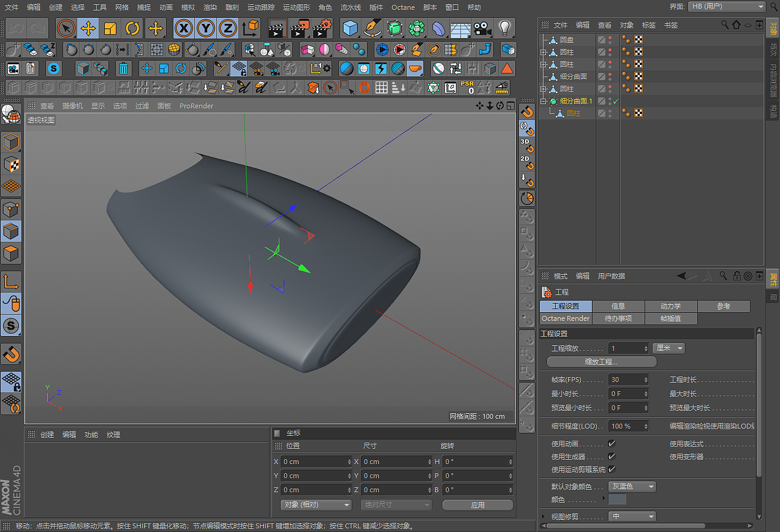
Task: Select the Spline Pen tool
Action: (372, 28)
